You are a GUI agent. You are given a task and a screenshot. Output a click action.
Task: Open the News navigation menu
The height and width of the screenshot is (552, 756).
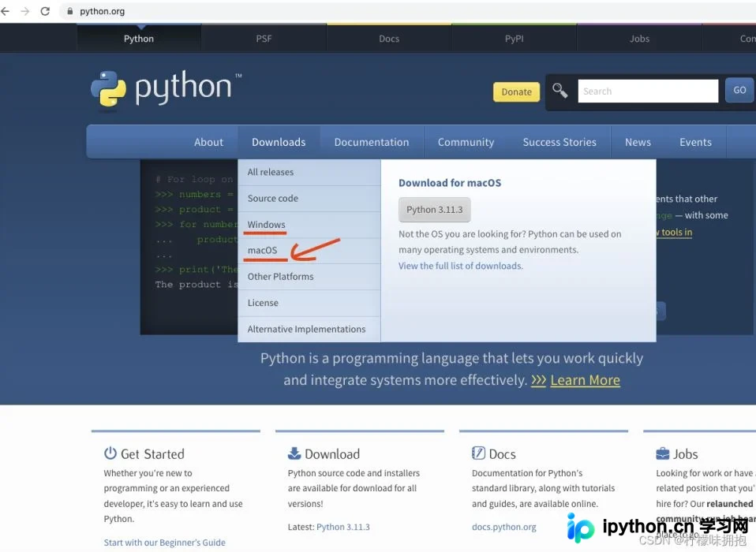click(638, 142)
